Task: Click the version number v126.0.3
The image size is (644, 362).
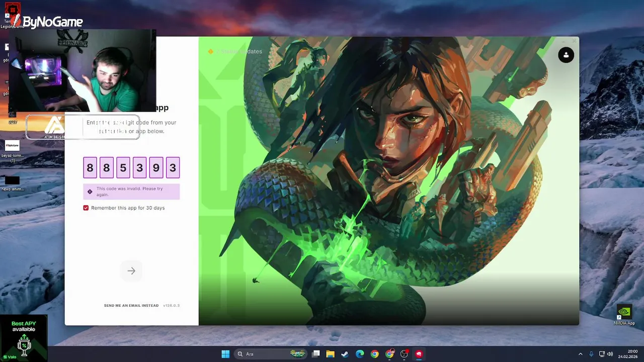Action: pos(171,306)
